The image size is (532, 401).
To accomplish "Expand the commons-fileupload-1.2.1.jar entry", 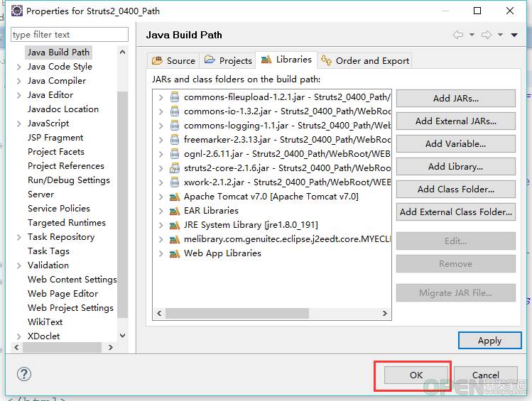I will coord(161,98).
